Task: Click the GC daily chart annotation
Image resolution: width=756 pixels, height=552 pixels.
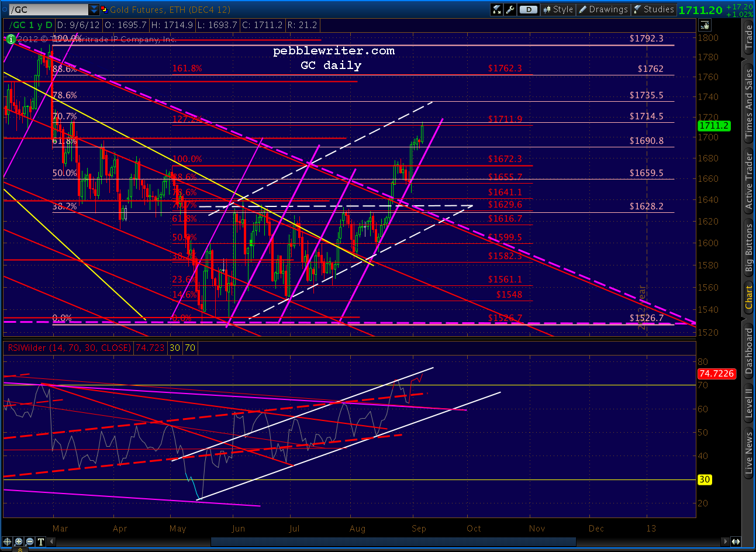Action: click(331, 65)
